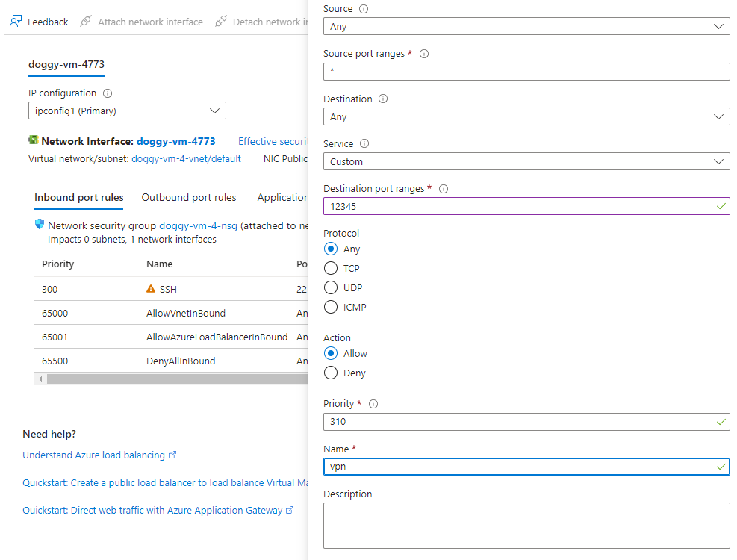Click the info icon beside Destination port ranges
Screen dimensions: 737x560
click(x=444, y=189)
